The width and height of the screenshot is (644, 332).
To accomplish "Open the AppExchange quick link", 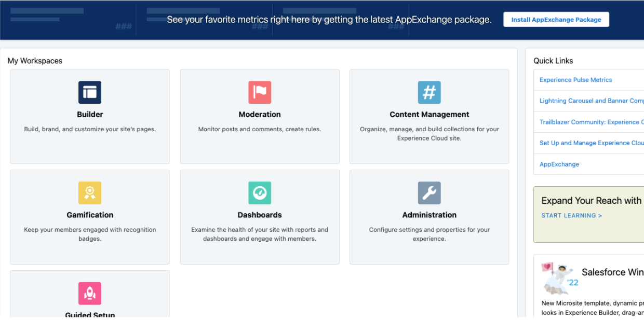I will 559,164.
